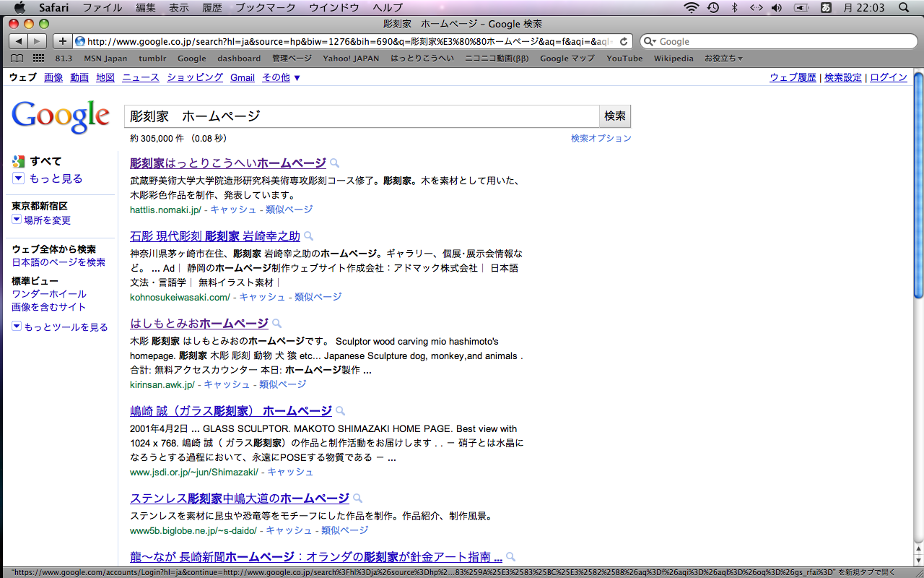Open ステンレス彫刻家中嶋大道 result
This screenshot has height=578, width=924.
pyautogui.click(x=240, y=499)
